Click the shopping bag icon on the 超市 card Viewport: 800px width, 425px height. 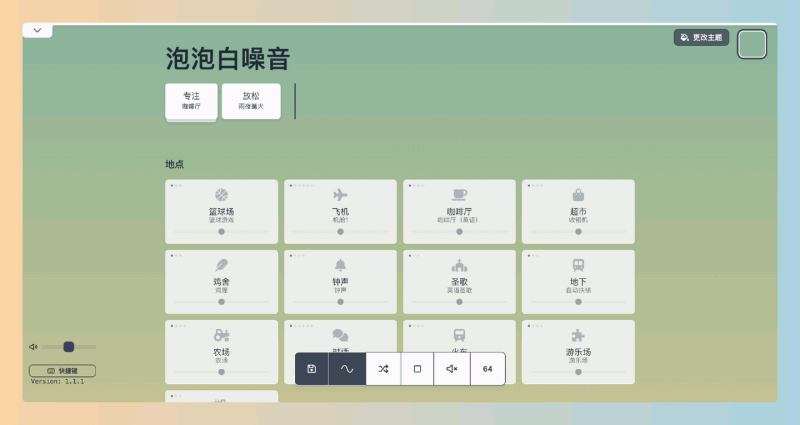(578, 195)
